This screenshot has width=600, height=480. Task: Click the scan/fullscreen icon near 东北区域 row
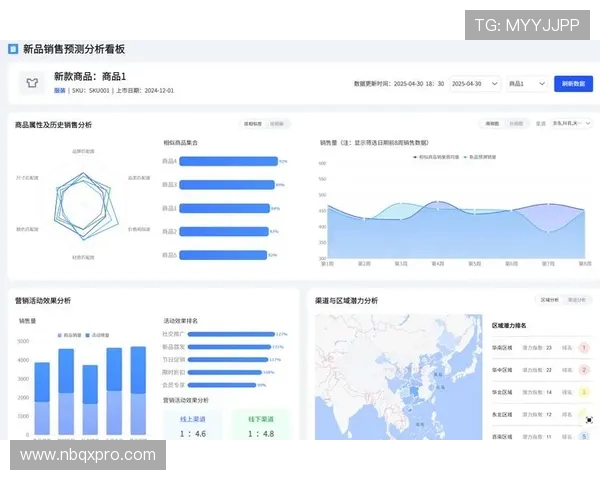pos(589,420)
